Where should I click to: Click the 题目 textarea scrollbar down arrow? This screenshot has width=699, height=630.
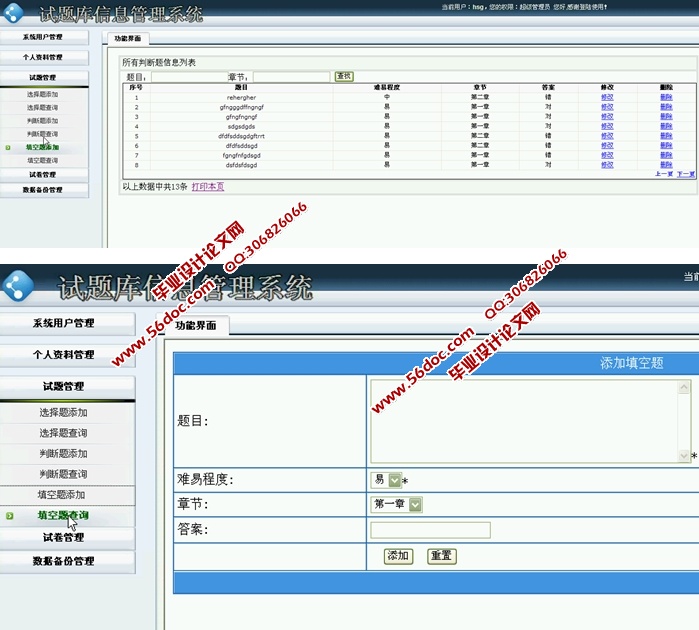point(684,454)
